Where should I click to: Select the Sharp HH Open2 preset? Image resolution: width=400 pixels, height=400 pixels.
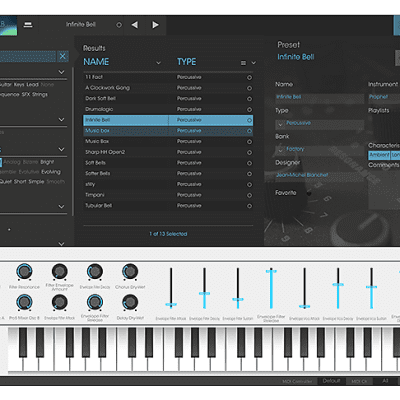[168, 152]
